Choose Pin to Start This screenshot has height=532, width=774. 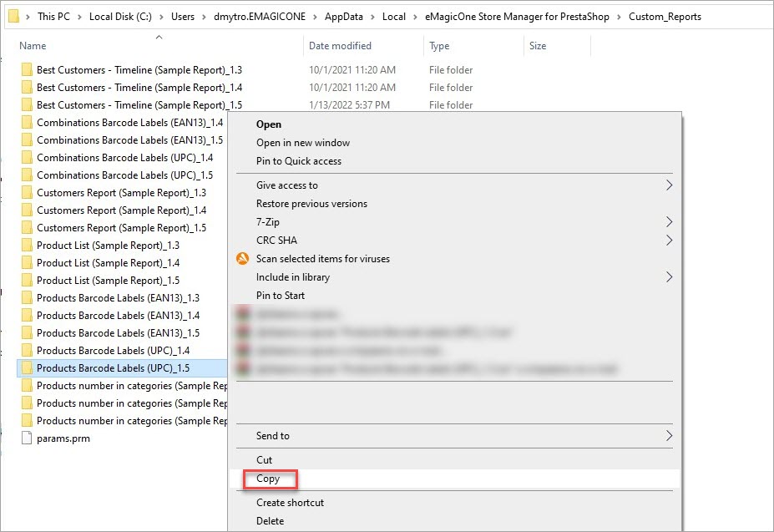281,296
